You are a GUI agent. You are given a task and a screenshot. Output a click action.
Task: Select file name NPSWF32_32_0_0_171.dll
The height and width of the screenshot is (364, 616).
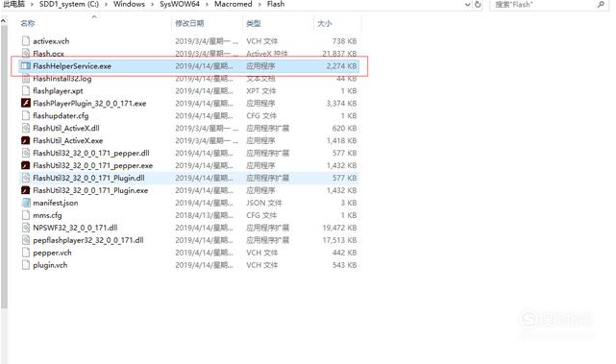click(75, 228)
